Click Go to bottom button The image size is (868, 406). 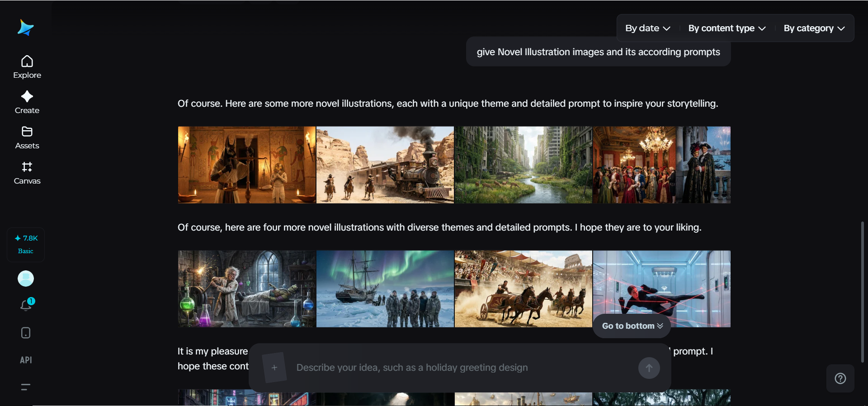tap(632, 326)
